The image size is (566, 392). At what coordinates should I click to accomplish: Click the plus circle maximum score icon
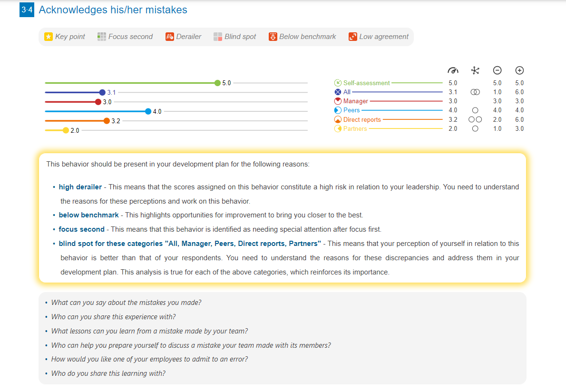coord(519,70)
